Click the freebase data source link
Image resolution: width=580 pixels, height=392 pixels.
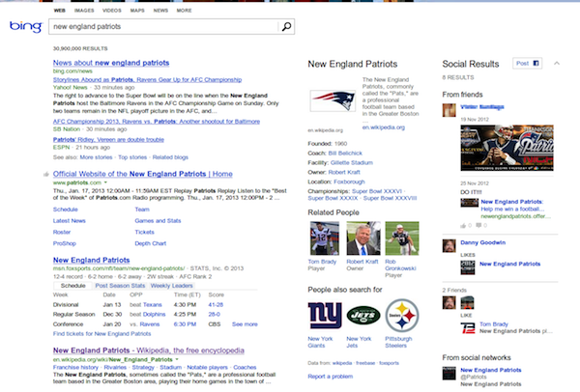(x=365, y=363)
